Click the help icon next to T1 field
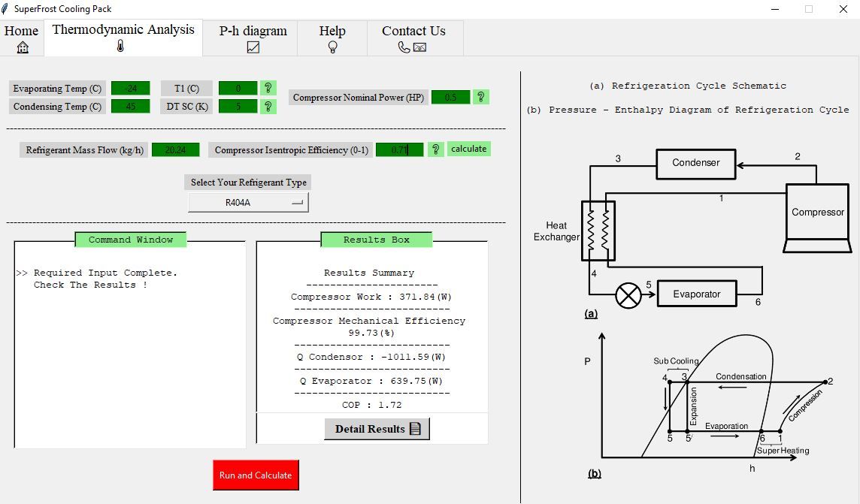This screenshot has height=504, width=860. tap(268, 88)
